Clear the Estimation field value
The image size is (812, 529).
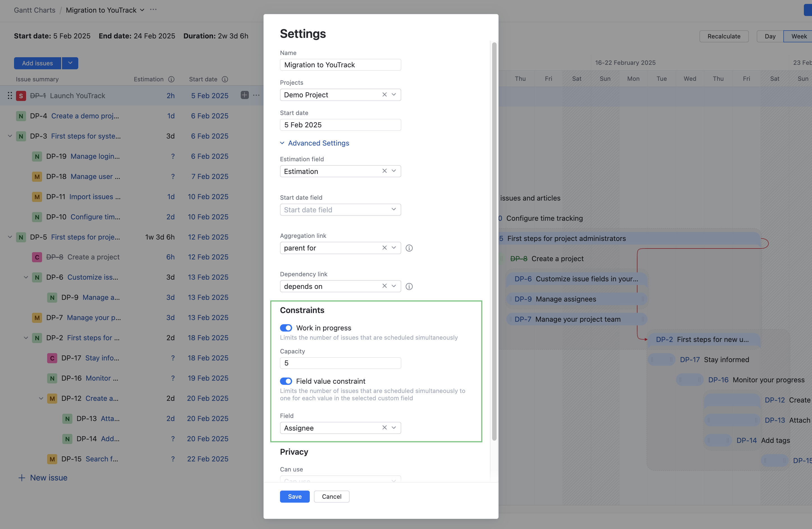point(384,171)
